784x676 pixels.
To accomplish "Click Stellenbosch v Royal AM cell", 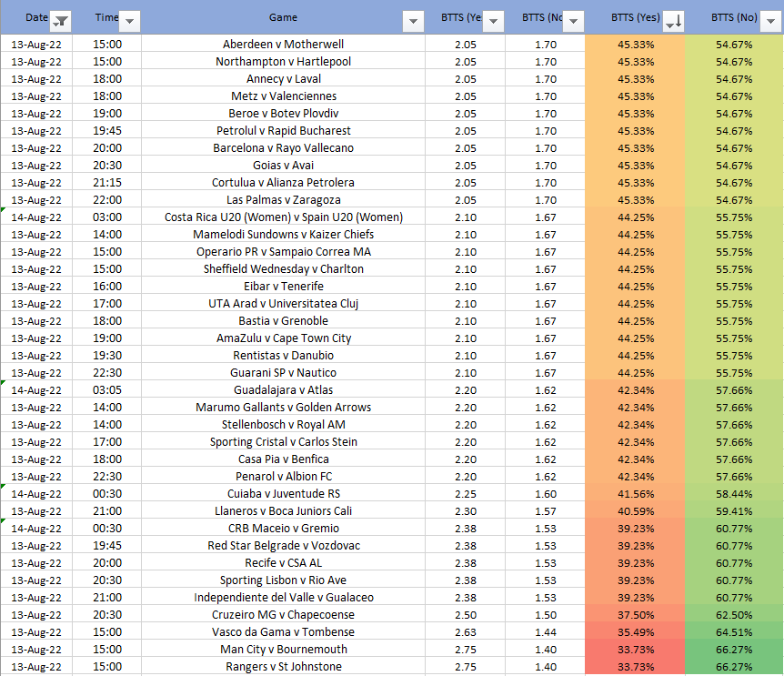I will tap(283, 425).
